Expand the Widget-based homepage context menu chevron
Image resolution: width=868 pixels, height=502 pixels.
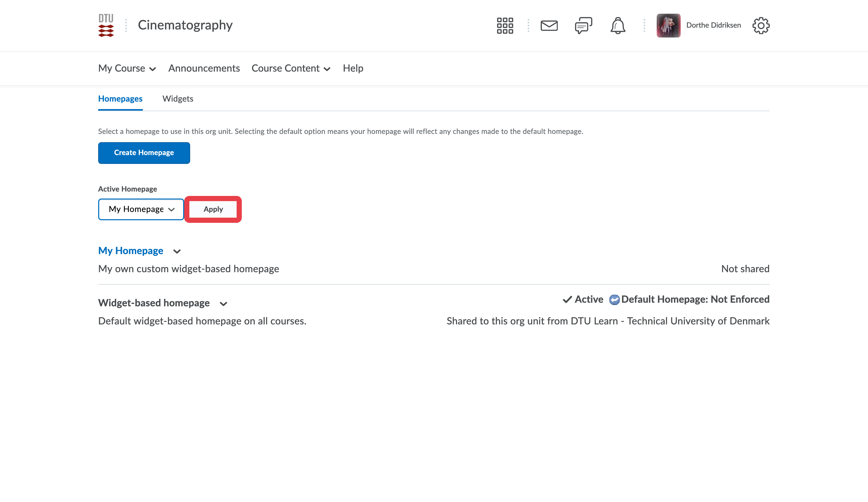point(223,304)
